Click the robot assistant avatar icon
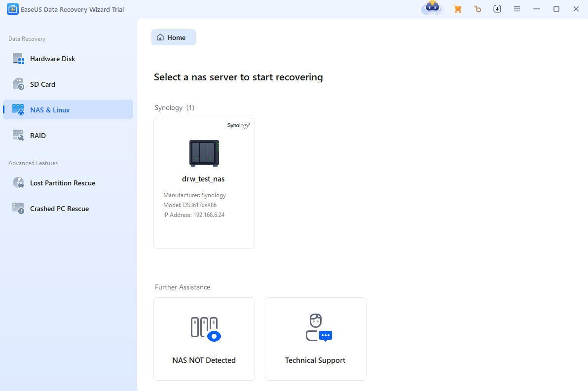Viewport: 588px width, 391px height. tap(432, 8)
